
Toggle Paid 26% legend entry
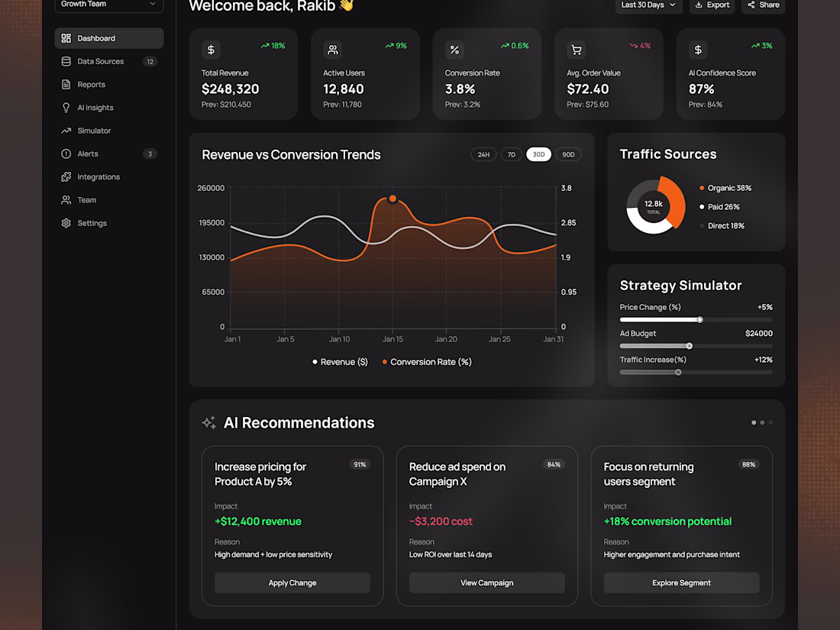pos(719,207)
